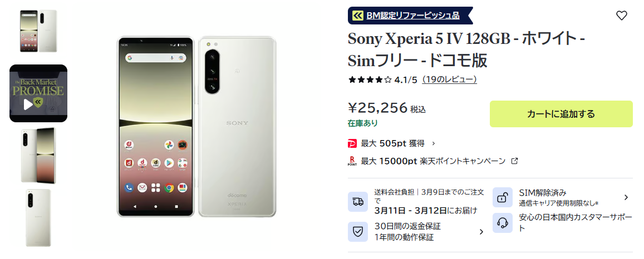Select the first front-and-back phone thumbnail
Image resolution: width=644 pixels, height=259 pixels.
click(38, 31)
